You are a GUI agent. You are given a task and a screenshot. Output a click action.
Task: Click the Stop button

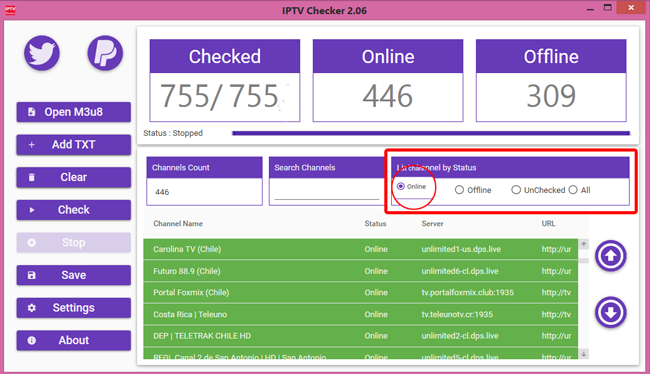[x=74, y=243]
